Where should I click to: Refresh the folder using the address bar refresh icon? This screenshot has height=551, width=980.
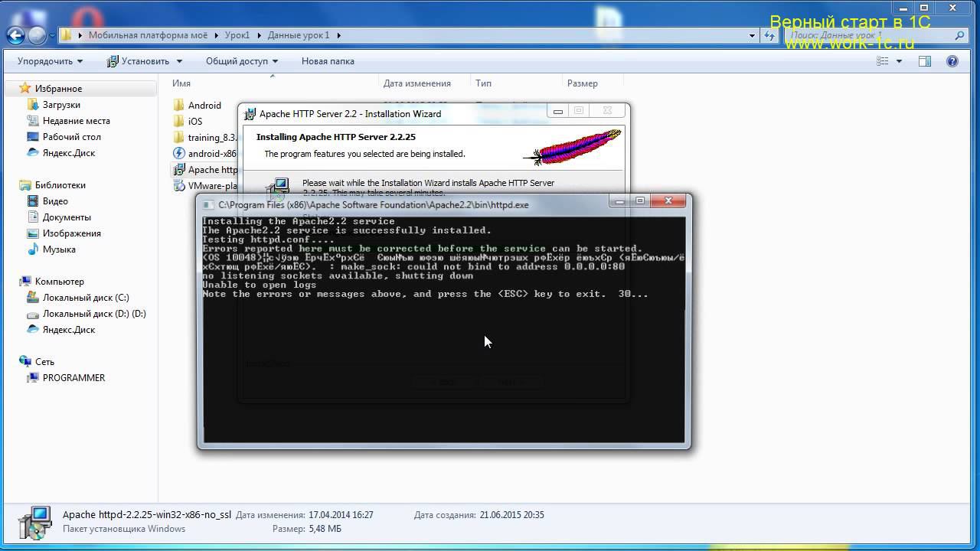pyautogui.click(x=770, y=35)
